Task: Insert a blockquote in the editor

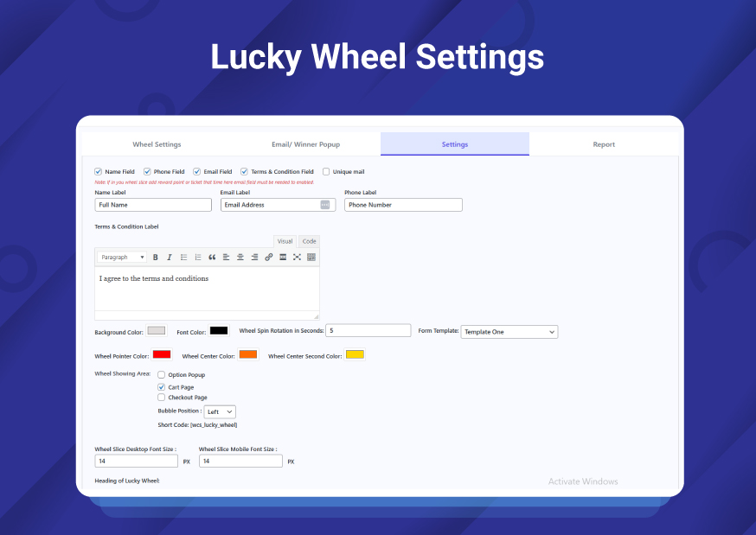Action: coord(212,258)
